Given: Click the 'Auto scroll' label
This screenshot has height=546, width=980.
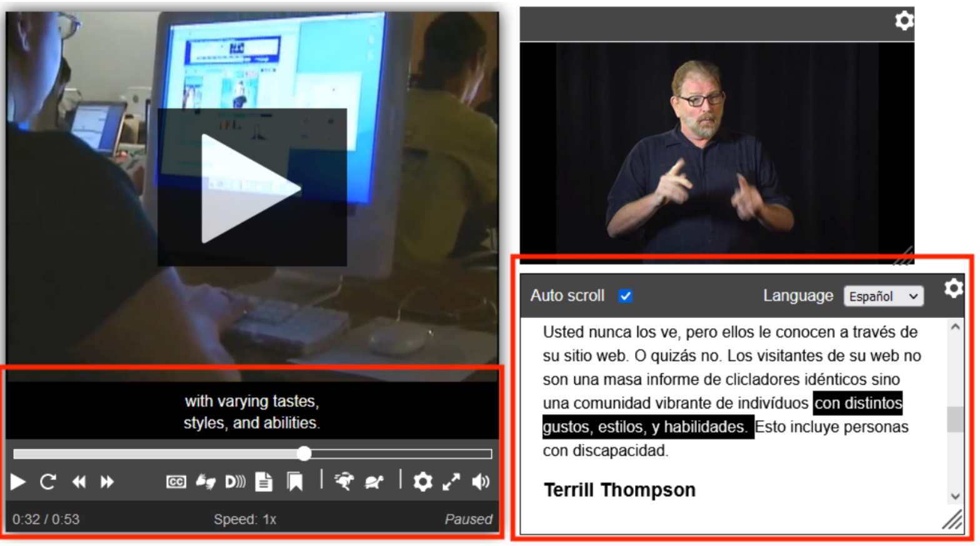Looking at the screenshot, I should pyautogui.click(x=567, y=296).
